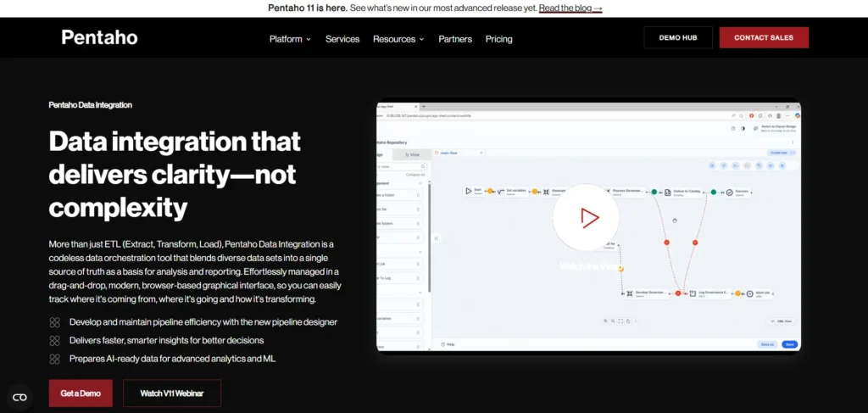Play the Pentaho Data Integration video
This screenshot has height=413, width=868.
tap(586, 217)
